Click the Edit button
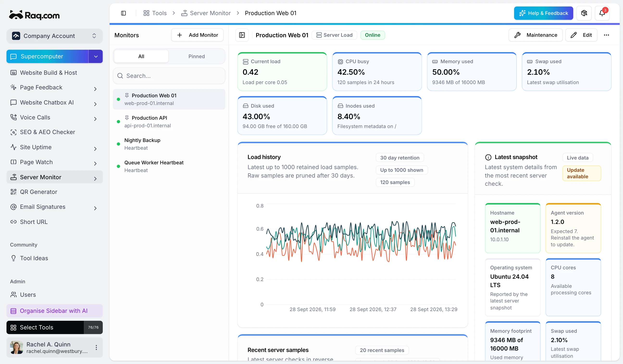The image size is (623, 364). pyautogui.click(x=581, y=35)
